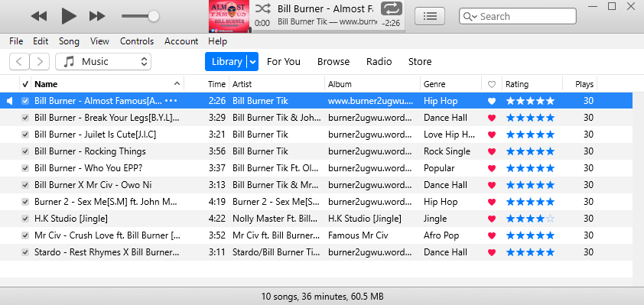
Task: Expand the Library dropdown arrow
Action: pyautogui.click(x=253, y=62)
